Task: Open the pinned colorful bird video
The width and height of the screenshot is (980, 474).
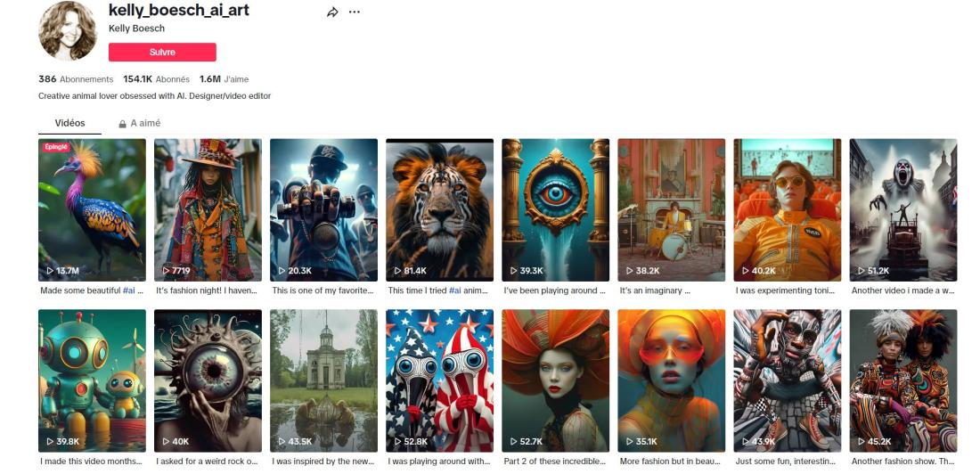Action: [92, 210]
